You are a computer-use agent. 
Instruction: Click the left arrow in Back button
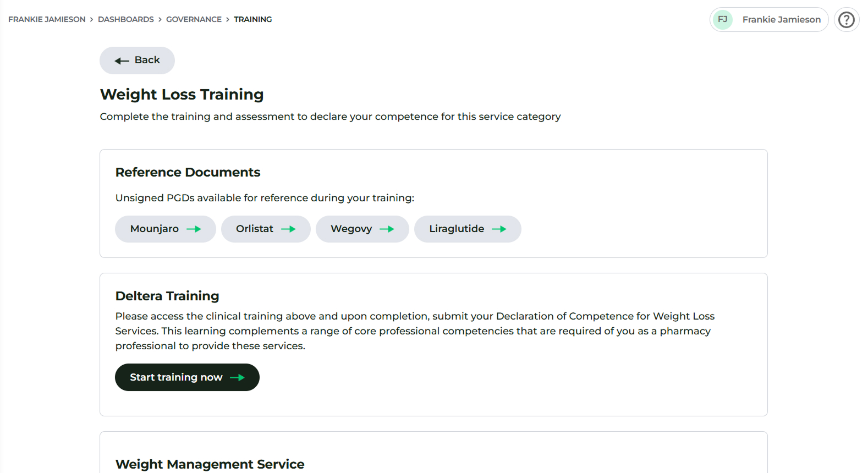click(122, 61)
